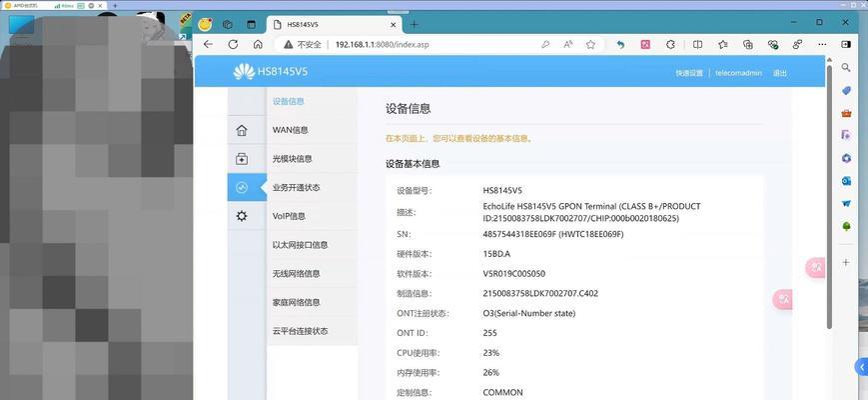Open the read aloud icon in address bar
The width and height of the screenshot is (868, 400).
pyautogui.click(x=568, y=45)
